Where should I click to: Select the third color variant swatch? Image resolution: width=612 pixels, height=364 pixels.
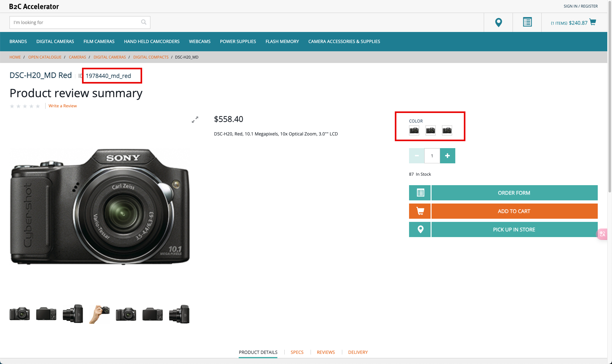pyautogui.click(x=447, y=130)
